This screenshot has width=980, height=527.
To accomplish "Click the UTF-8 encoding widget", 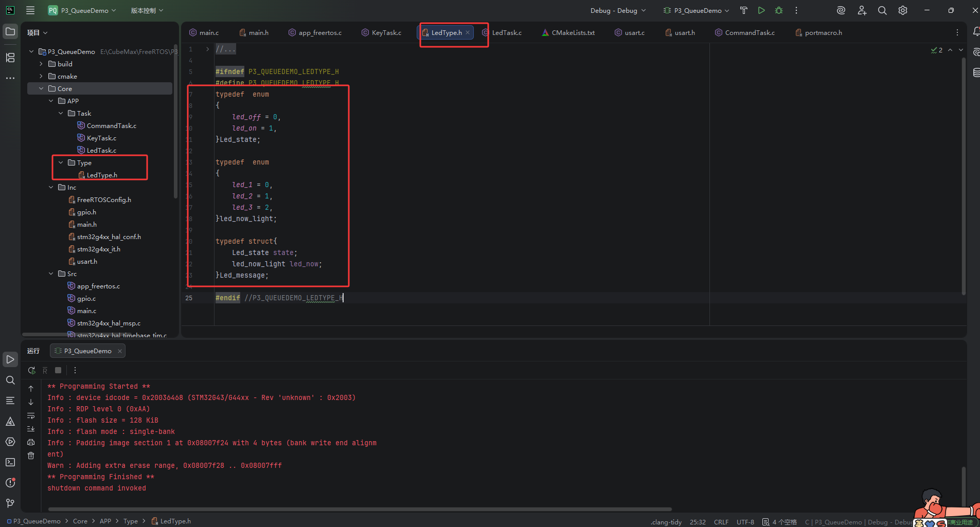I will click(x=745, y=522).
